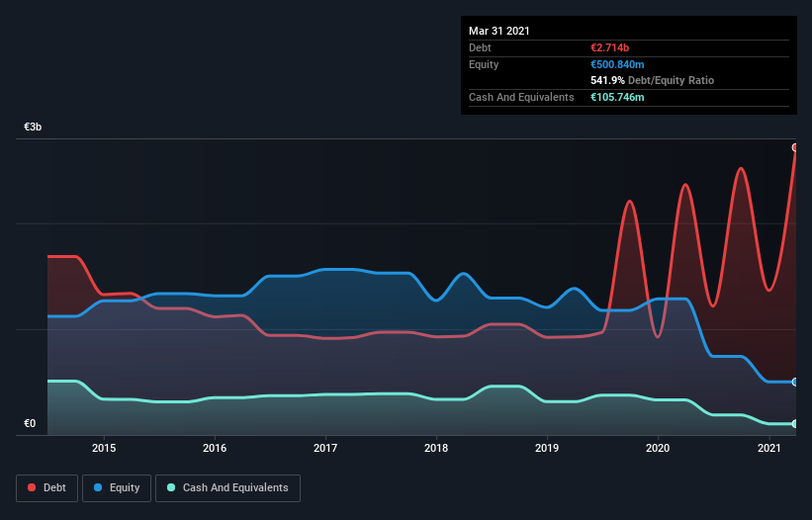This screenshot has height=520, width=812.
Task: Click the Mar 31 2021 tooltip date
Action: [499, 31]
